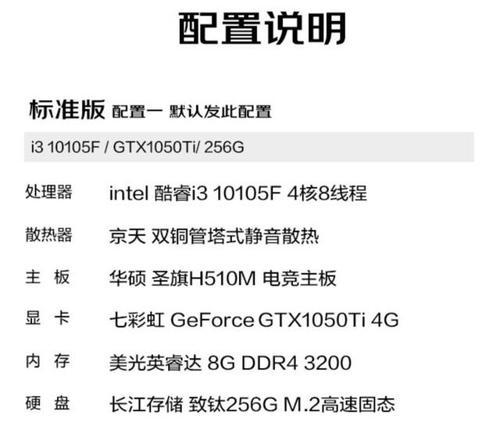Select the 内存 label
Viewport: 500px width, 428px height.
pyautogui.click(x=47, y=361)
